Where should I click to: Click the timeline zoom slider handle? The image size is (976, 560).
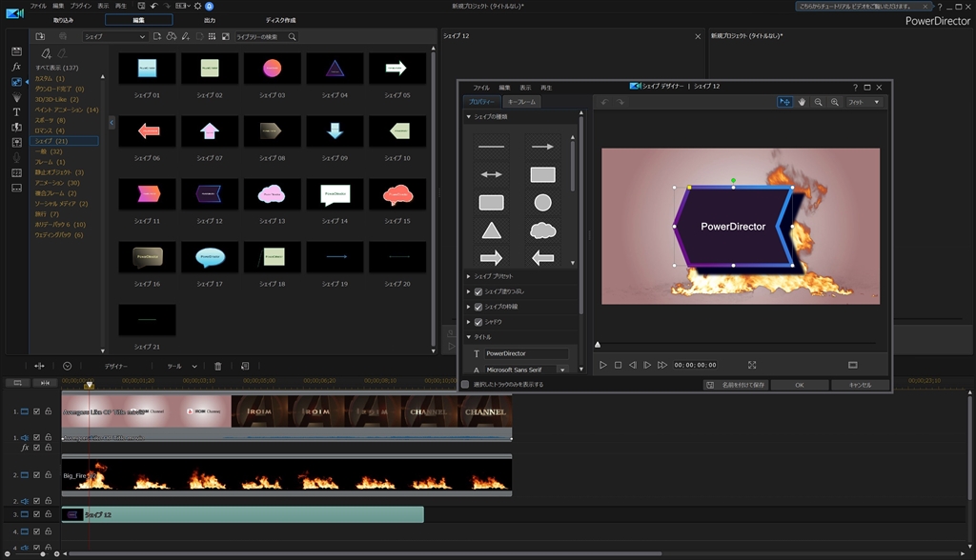[x=42, y=553]
